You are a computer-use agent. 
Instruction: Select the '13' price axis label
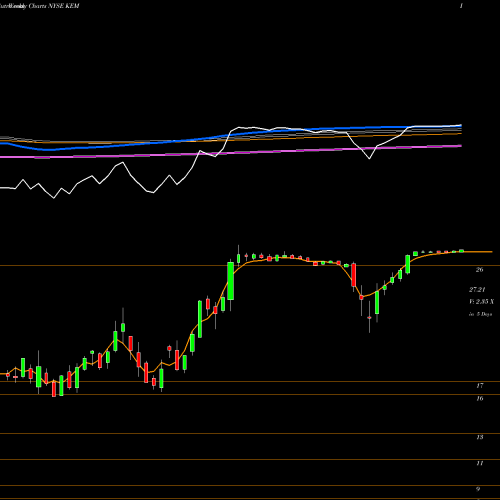[x=480, y=437]
